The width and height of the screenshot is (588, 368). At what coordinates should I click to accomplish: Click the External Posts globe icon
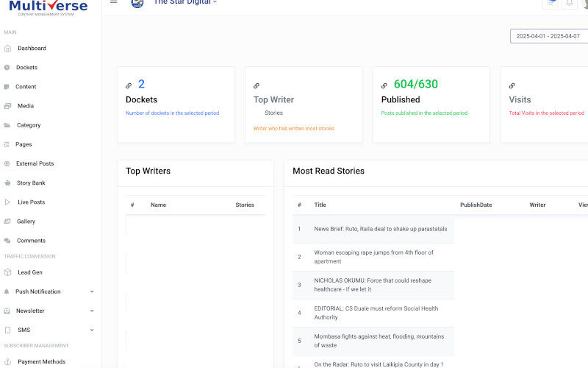(7, 164)
